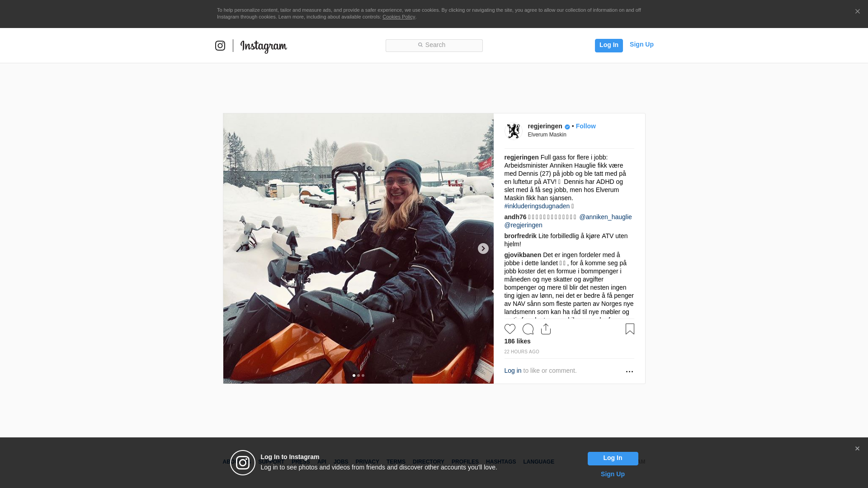
Task: Open the Instagram wordmark logo home link
Action: 264,46
